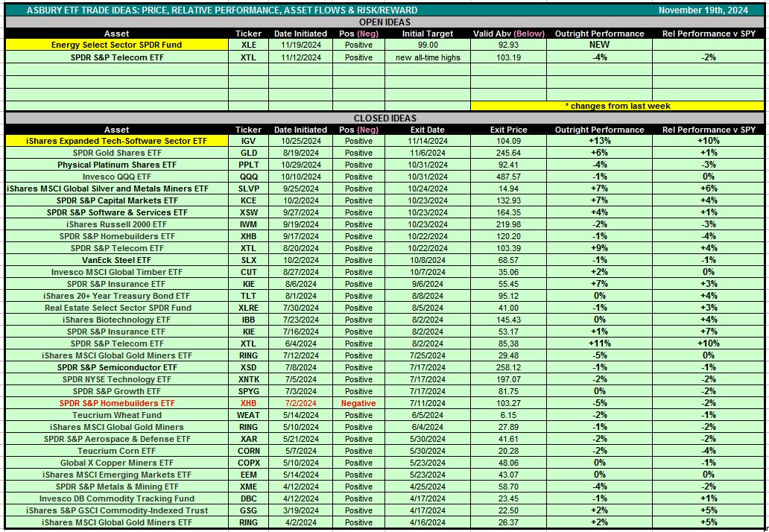Select the IGV ticker cell

coord(249,141)
